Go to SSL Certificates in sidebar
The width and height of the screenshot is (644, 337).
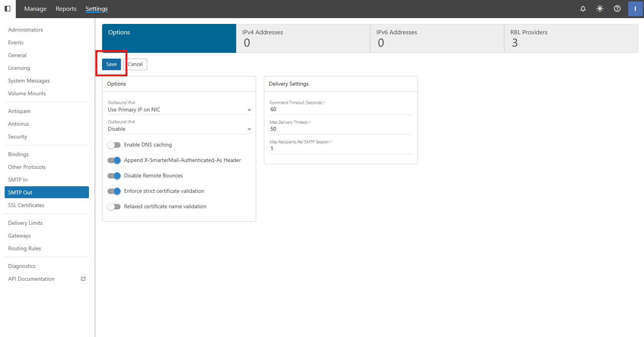coord(26,205)
